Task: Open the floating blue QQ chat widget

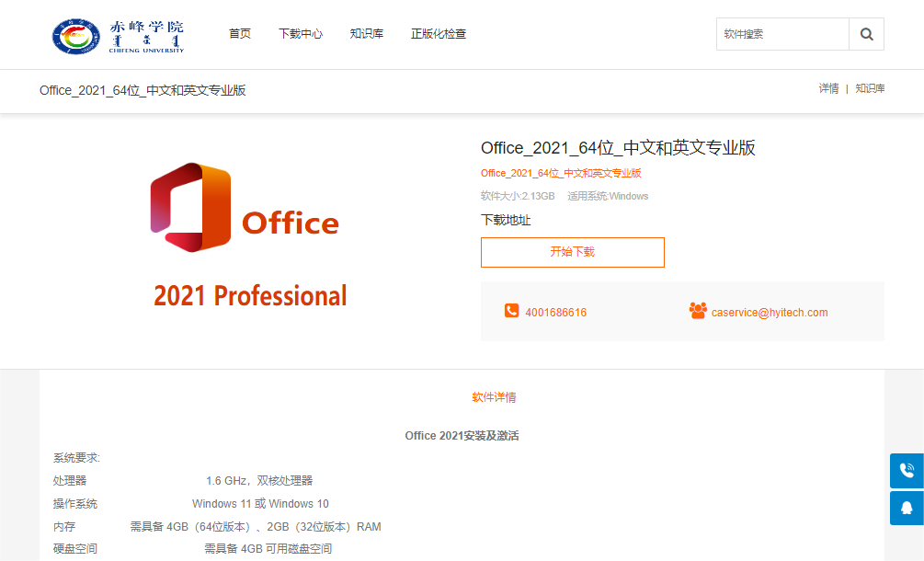Action: coord(907,508)
